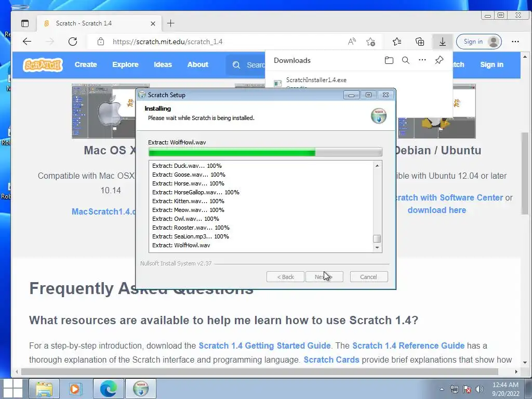Open the Collections icon in Edge toolbar
The width and height of the screenshot is (532, 399).
click(420, 42)
